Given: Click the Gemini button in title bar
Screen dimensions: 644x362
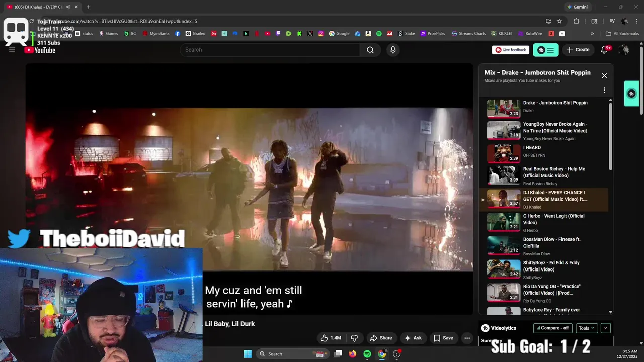Looking at the screenshot, I should click(x=577, y=7).
